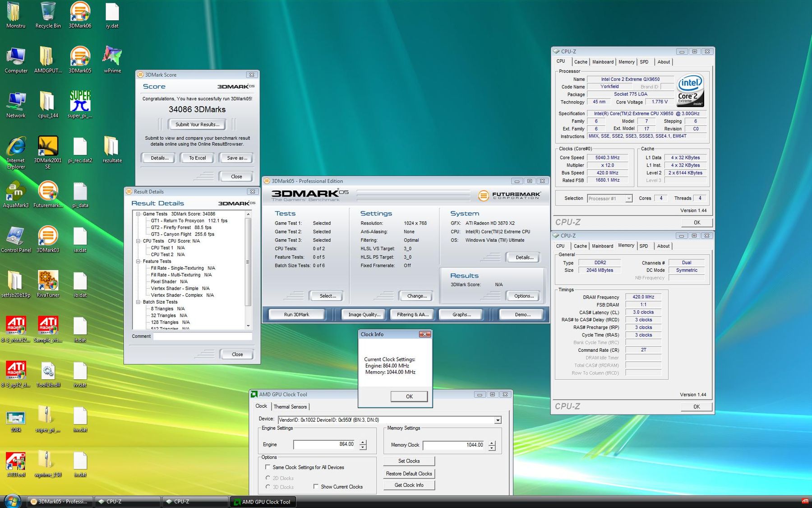
Task: Launch the RivaTuner desktop icon
Action: pyautogui.click(x=48, y=284)
